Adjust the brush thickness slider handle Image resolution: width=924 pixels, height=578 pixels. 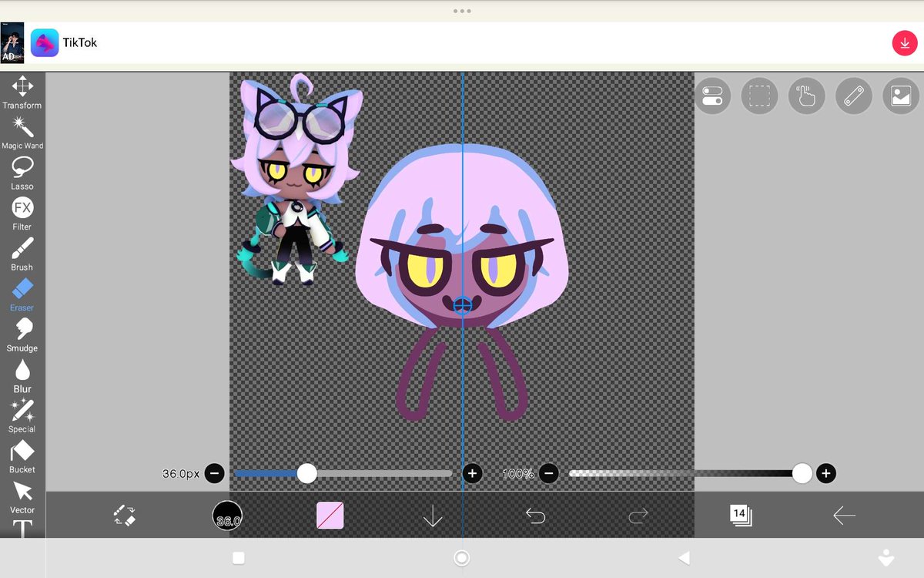(307, 473)
